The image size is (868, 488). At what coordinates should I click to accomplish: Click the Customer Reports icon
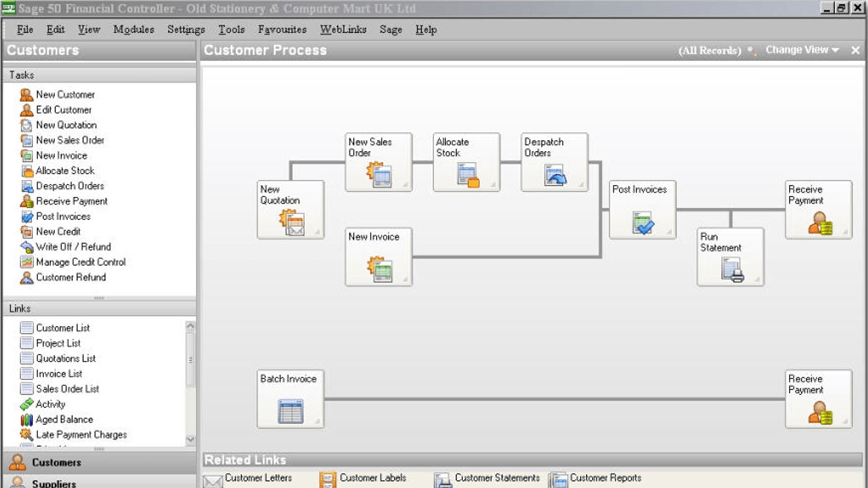pos(558,480)
